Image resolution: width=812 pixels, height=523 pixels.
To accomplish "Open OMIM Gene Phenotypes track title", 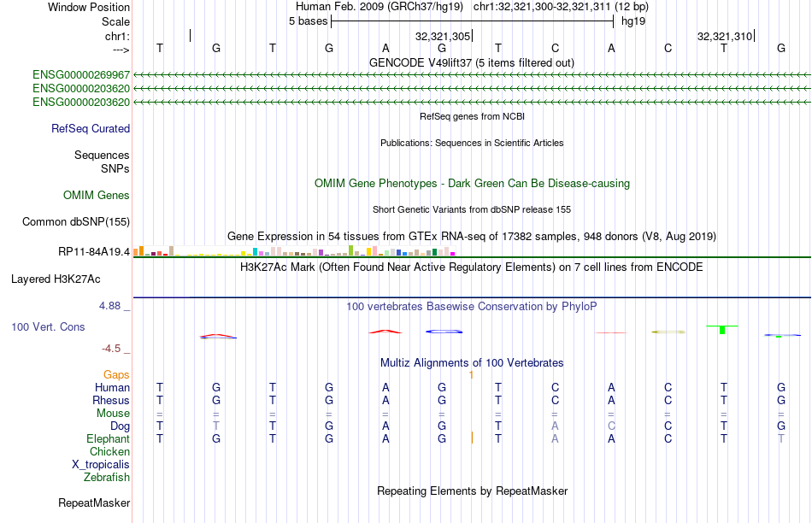I will (x=472, y=184).
